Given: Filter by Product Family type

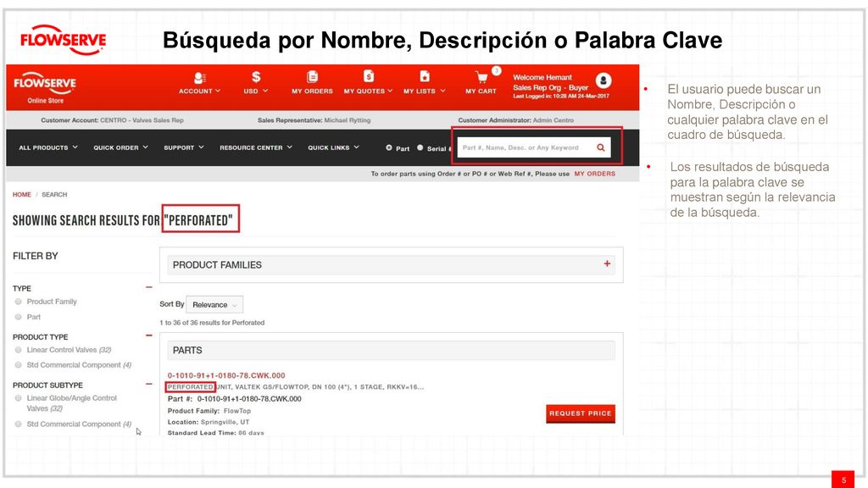Looking at the screenshot, I should coord(19,302).
